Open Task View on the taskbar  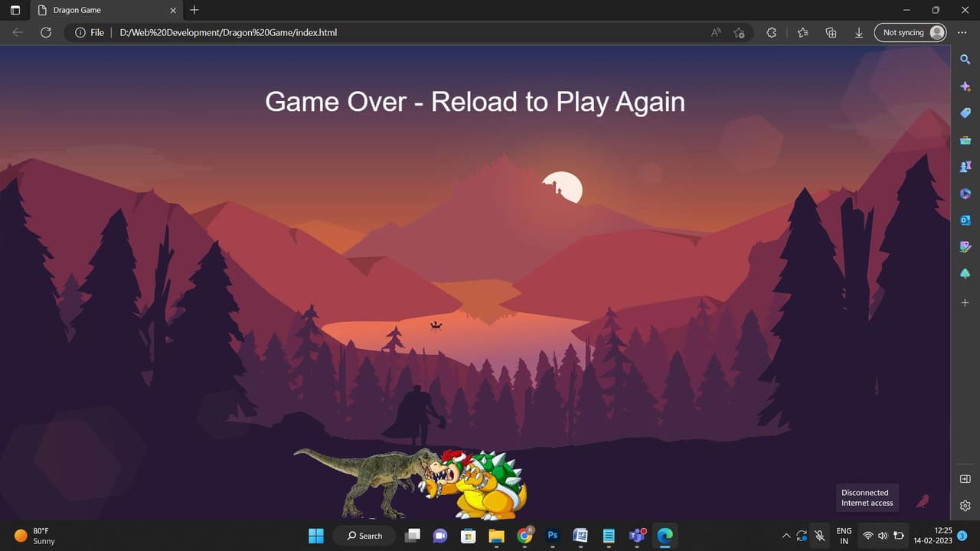click(413, 536)
